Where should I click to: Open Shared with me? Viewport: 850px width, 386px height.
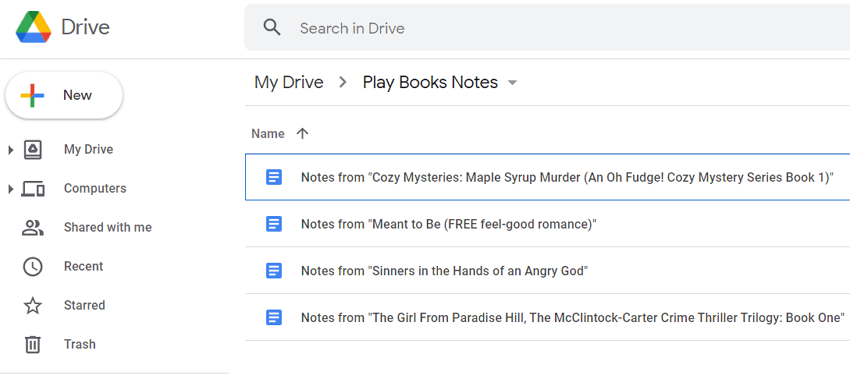point(108,227)
